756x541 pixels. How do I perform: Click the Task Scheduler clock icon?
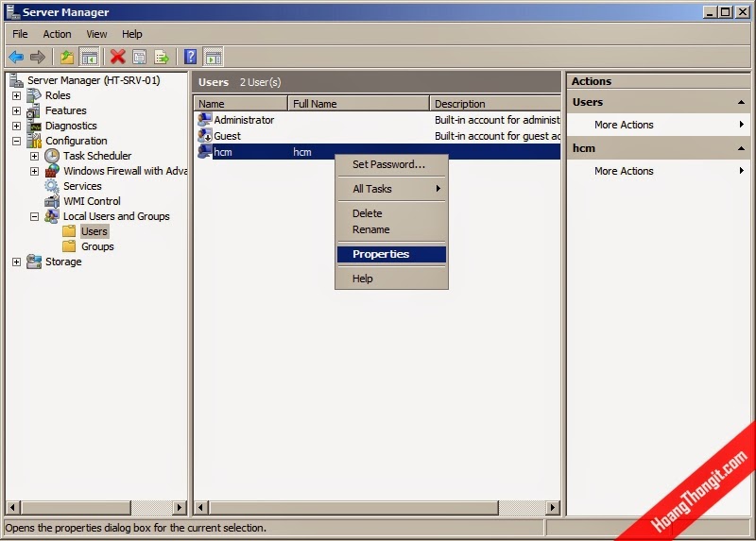[52, 156]
